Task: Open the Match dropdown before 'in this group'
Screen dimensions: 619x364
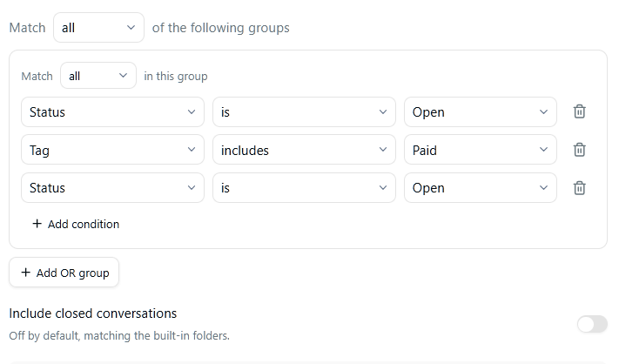Action: (x=98, y=76)
